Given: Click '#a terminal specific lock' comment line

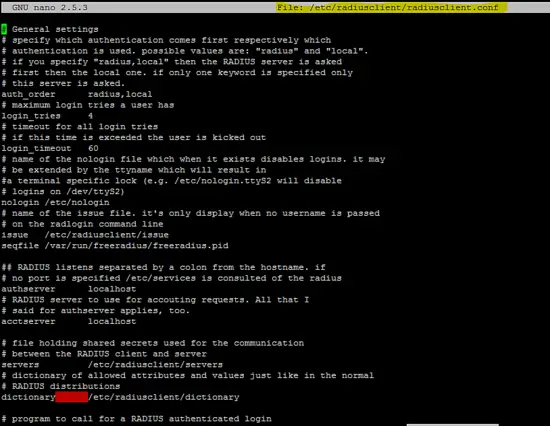Looking at the screenshot, I should 172,181.
